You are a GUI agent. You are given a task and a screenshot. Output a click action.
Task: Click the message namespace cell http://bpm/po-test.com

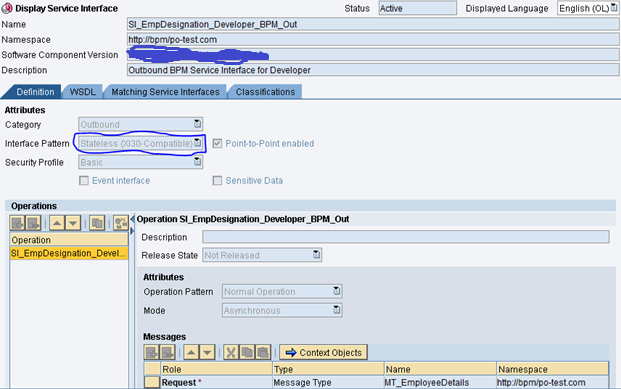click(x=553, y=382)
